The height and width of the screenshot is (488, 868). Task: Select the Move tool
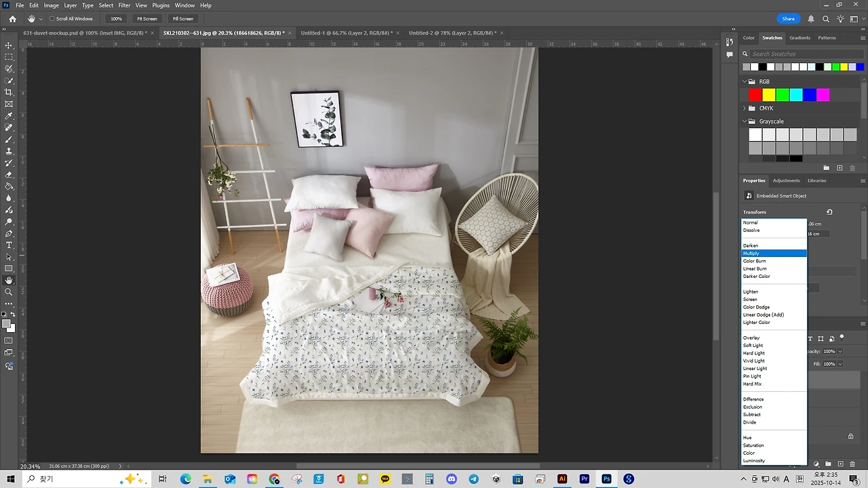click(9, 45)
